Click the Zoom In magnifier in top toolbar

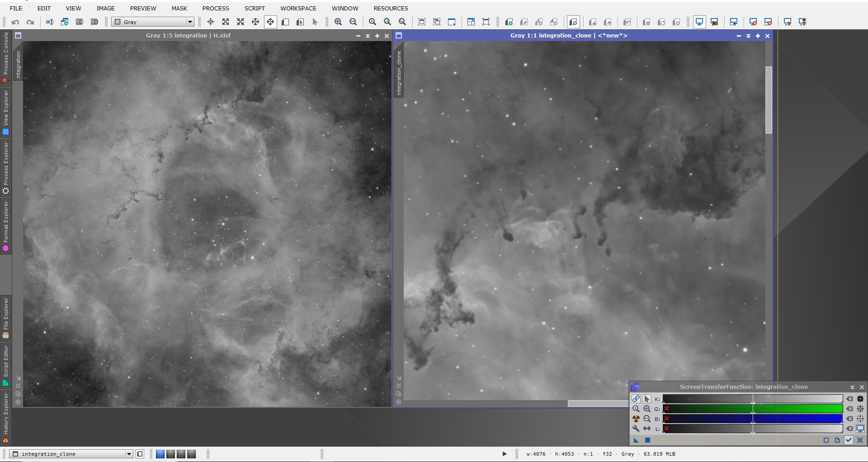(x=338, y=22)
